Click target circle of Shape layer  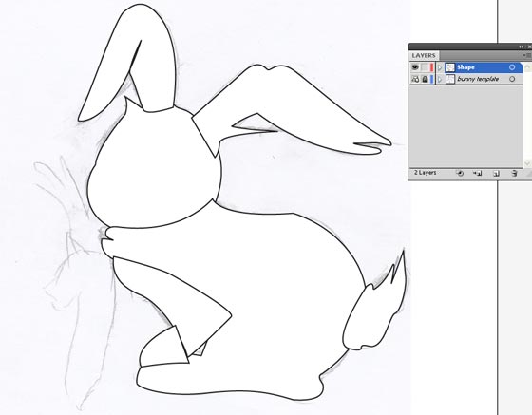pyautogui.click(x=512, y=67)
